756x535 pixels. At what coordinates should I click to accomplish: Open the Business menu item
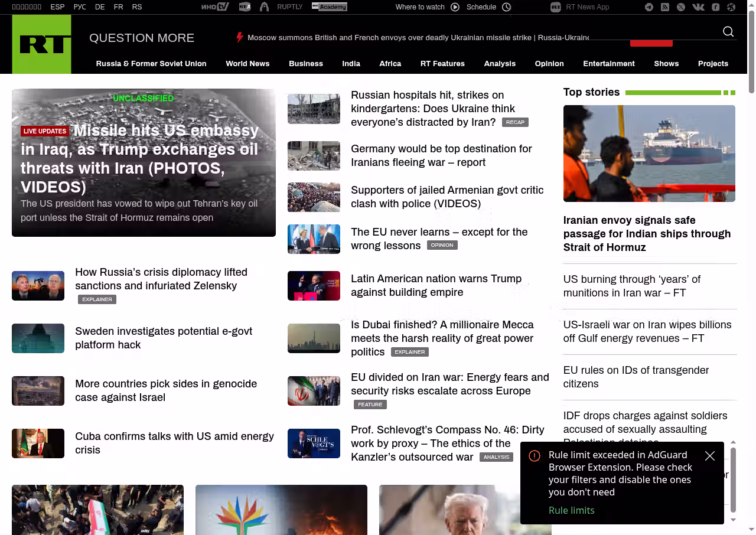coord(306,64)
